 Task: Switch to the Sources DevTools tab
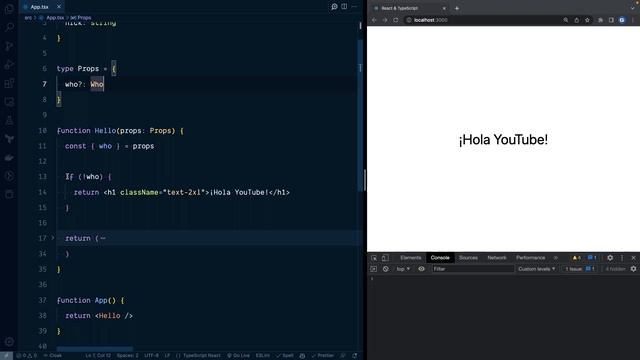coord(468,258)
